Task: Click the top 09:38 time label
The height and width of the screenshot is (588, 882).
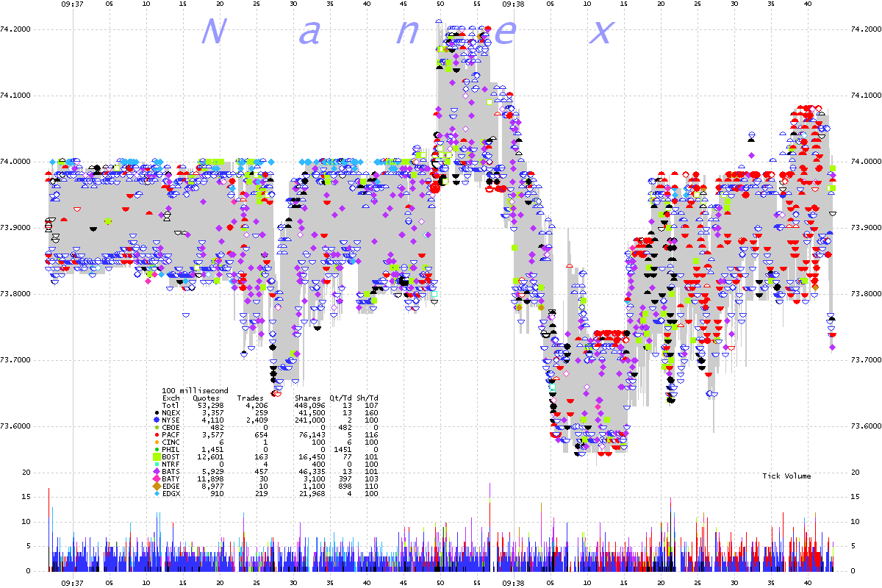Action: click(x=513, y=4)
